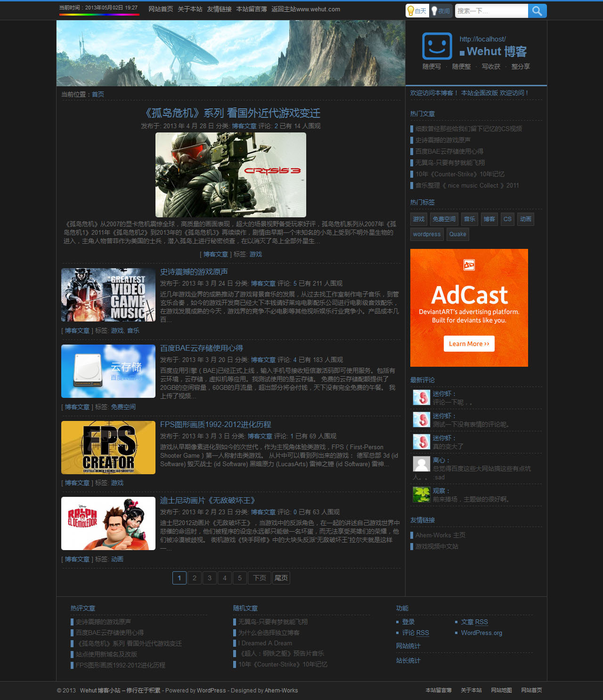Click 观察 commenter's green avatar
The width and height of the screenshot is (603, 700).
coord(422,494)
